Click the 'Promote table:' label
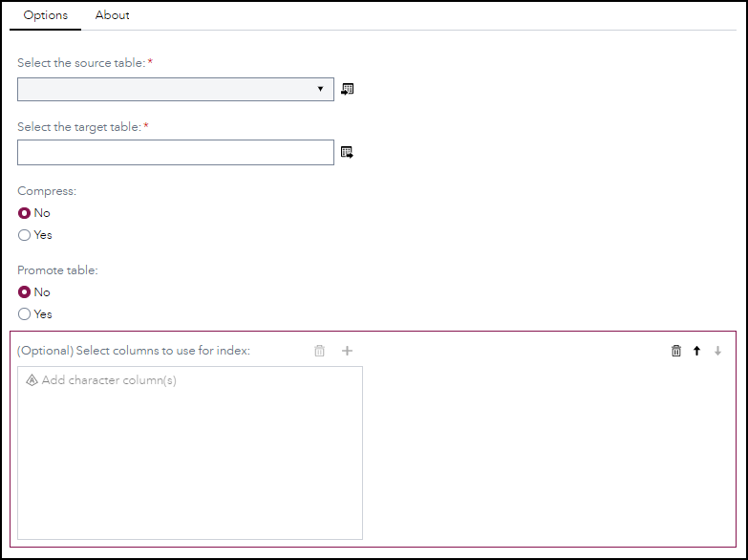The height and width of the screenshot is (560, 748). [57, 270]
